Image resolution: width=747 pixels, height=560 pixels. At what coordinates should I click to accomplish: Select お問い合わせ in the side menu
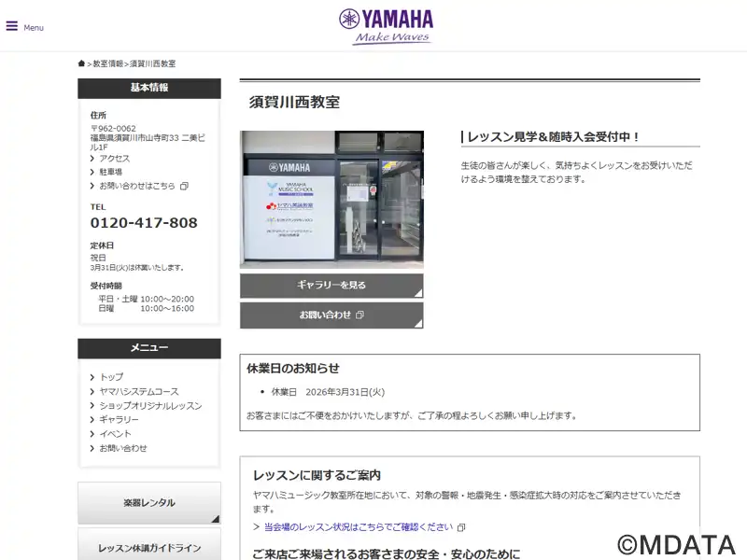coord(123,448)
